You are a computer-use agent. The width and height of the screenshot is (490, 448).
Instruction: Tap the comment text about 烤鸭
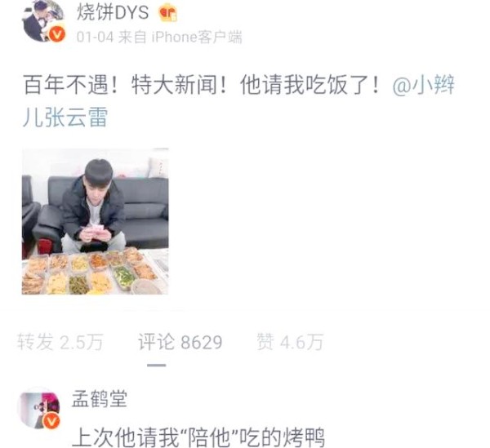(x=198, y=437)
